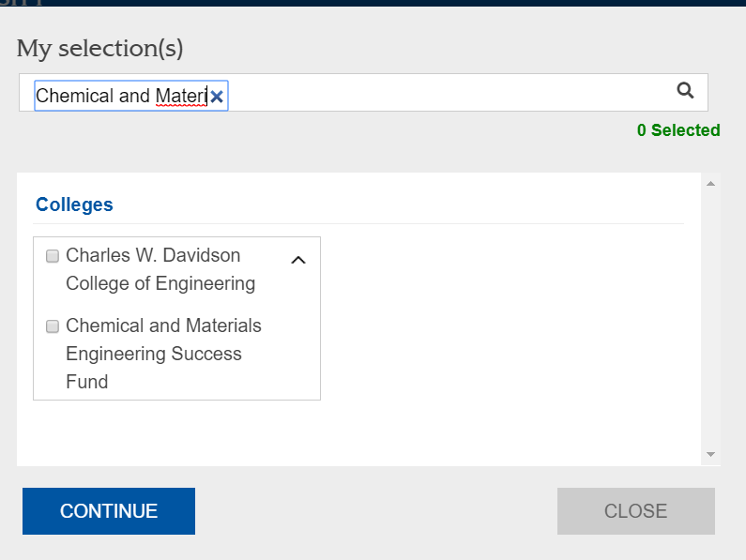Click the scrollbar up arrow

point(710,183)
